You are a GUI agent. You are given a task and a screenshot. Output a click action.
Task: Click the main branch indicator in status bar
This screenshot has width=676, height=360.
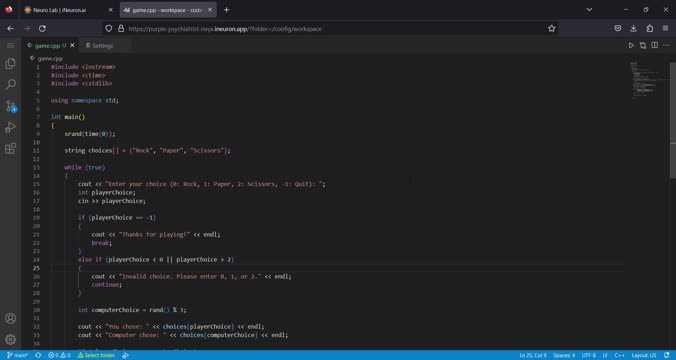(17, 355)
